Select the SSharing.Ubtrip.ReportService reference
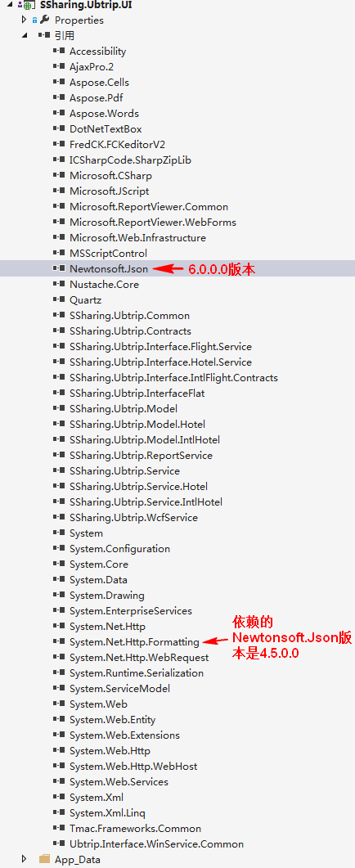Image resolution: width=355 pixels, height=868 pixels. [x=142, y=456]
